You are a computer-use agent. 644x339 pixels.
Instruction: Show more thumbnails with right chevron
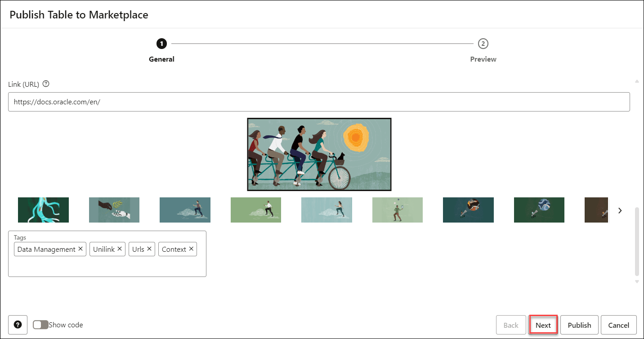tap(620, 210)
